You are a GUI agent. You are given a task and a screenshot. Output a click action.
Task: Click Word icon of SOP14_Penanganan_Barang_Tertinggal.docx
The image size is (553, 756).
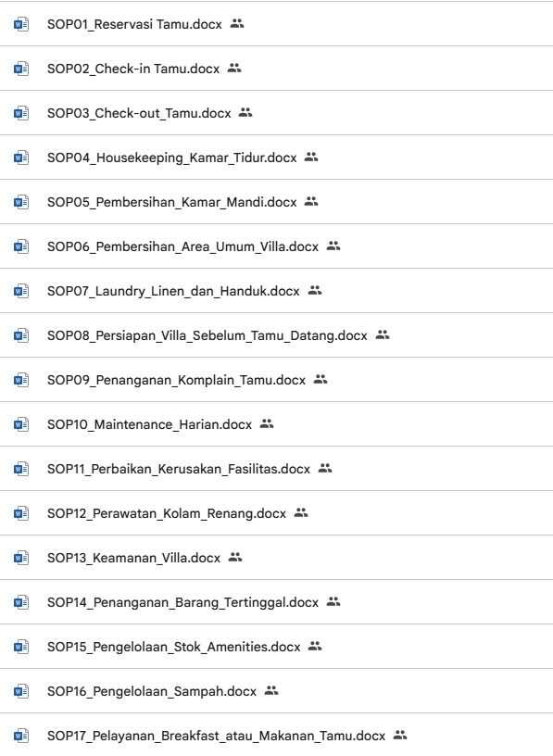point(21,602)
